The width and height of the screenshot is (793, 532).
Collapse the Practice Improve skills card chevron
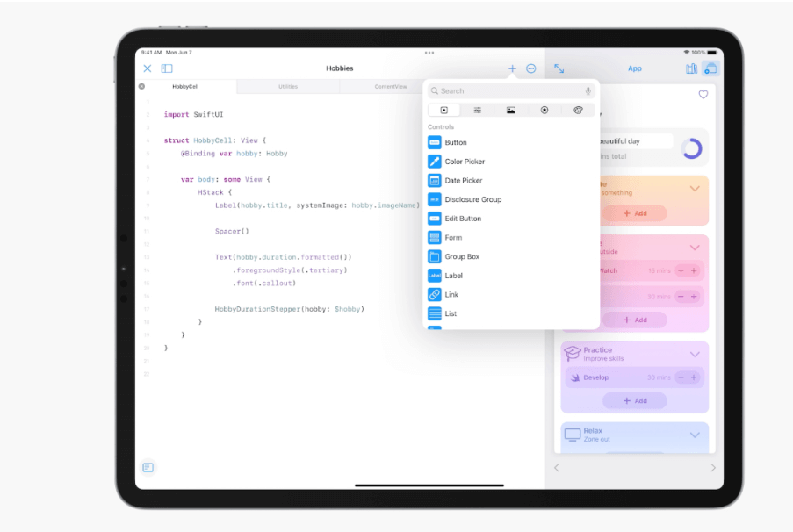695,355
